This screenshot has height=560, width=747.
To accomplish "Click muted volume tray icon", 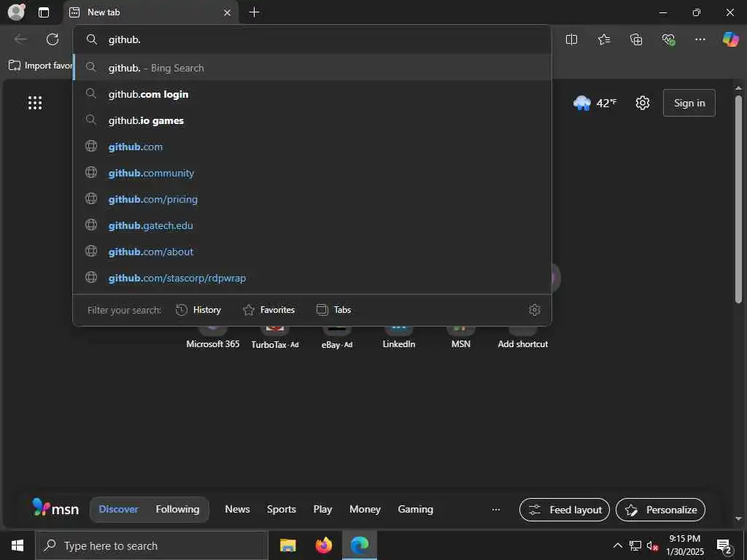I will 652,545.
